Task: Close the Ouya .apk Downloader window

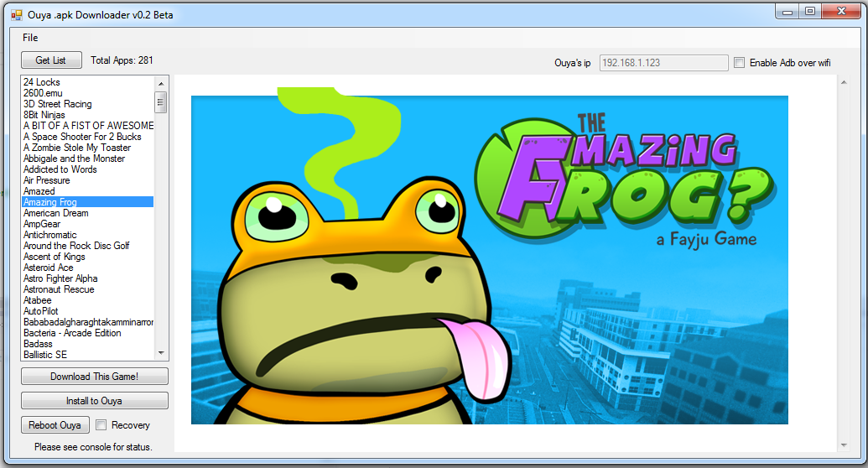Action: [841, 12]
